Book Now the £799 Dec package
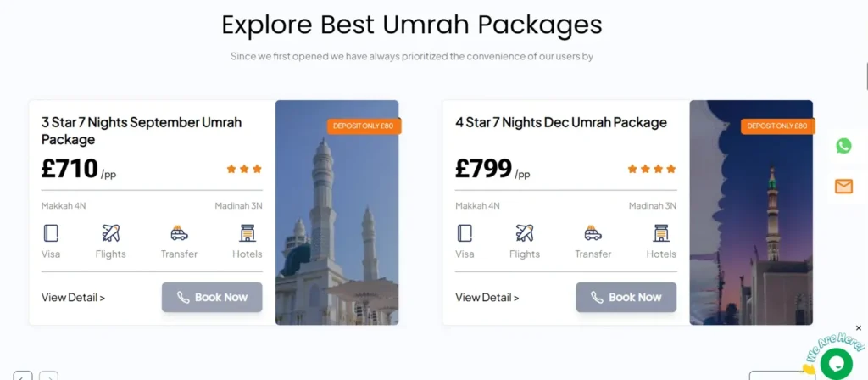The width and height of the screenshot is (868, 380). tap(626, 298)
